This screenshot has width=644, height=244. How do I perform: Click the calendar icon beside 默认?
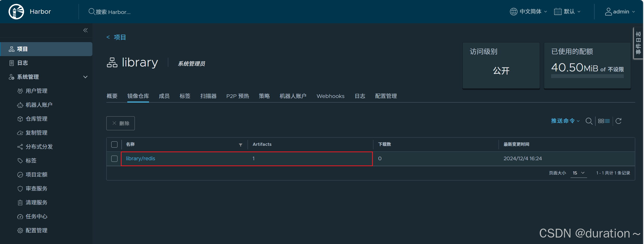[558, 12]
